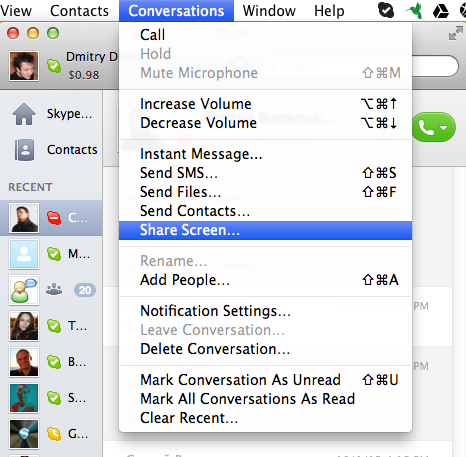
Task: Open the Help menu
Action: point(329,11)
